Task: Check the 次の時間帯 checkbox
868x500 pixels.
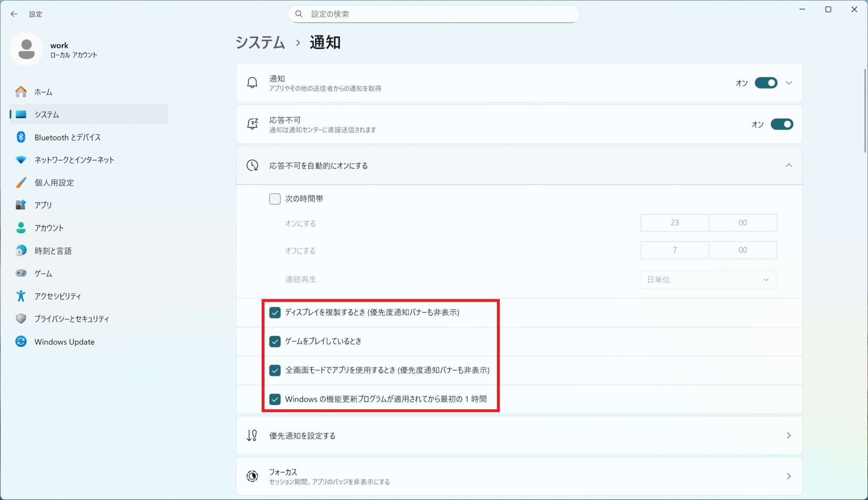Action: [x=275, y=199]
